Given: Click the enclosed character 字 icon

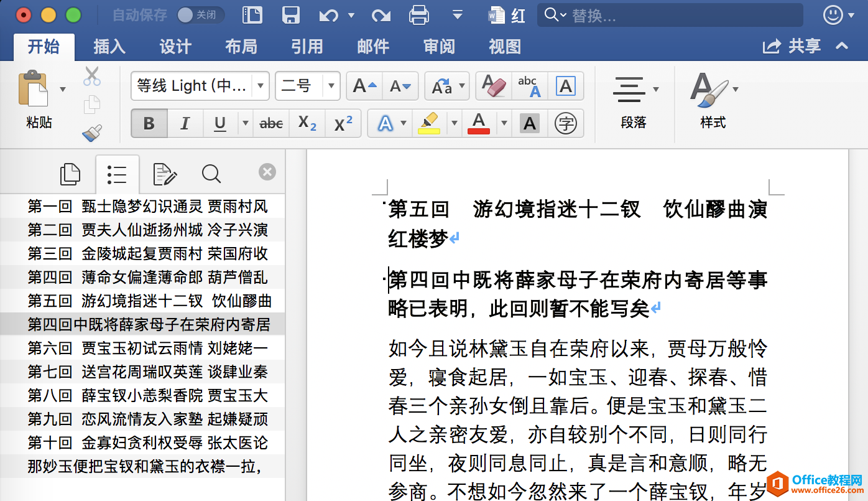Looking at the screenshot, I should (x=565, y=123).
